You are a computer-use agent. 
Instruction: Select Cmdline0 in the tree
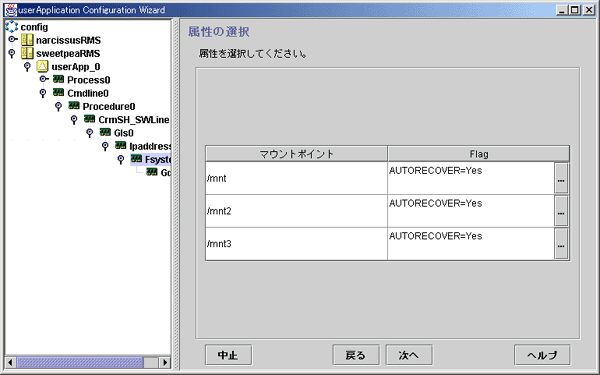pos(88,93)
